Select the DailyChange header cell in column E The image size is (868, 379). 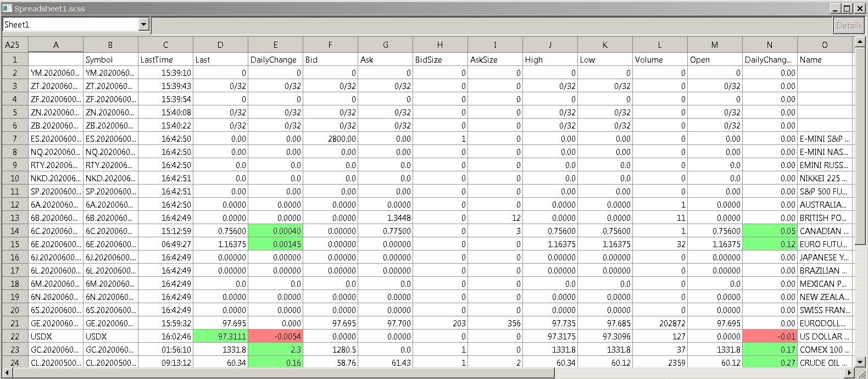275,59
